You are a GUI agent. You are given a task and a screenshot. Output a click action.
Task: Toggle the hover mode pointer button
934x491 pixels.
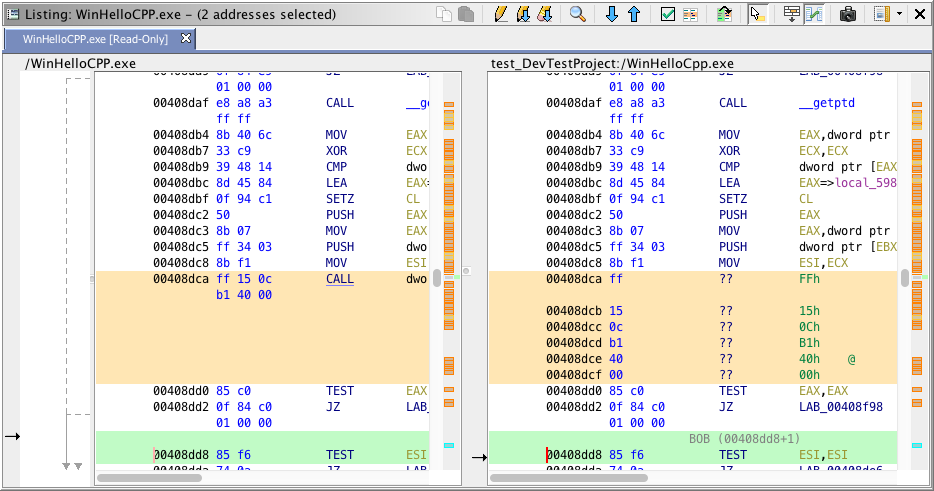(x=757, y=14)
